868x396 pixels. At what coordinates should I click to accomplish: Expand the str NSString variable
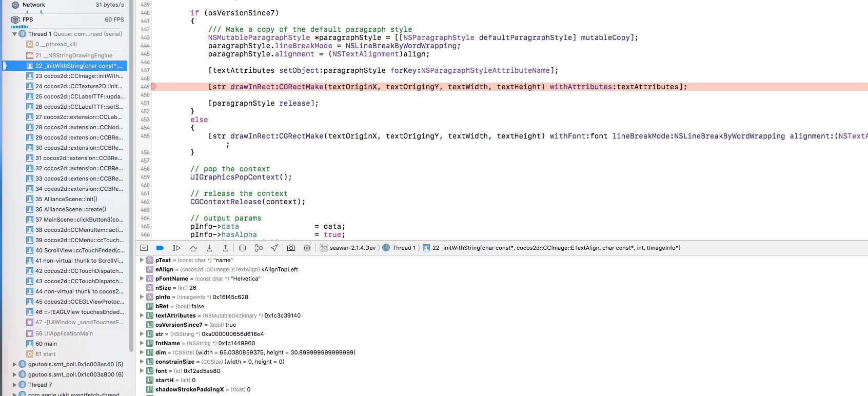142,334
